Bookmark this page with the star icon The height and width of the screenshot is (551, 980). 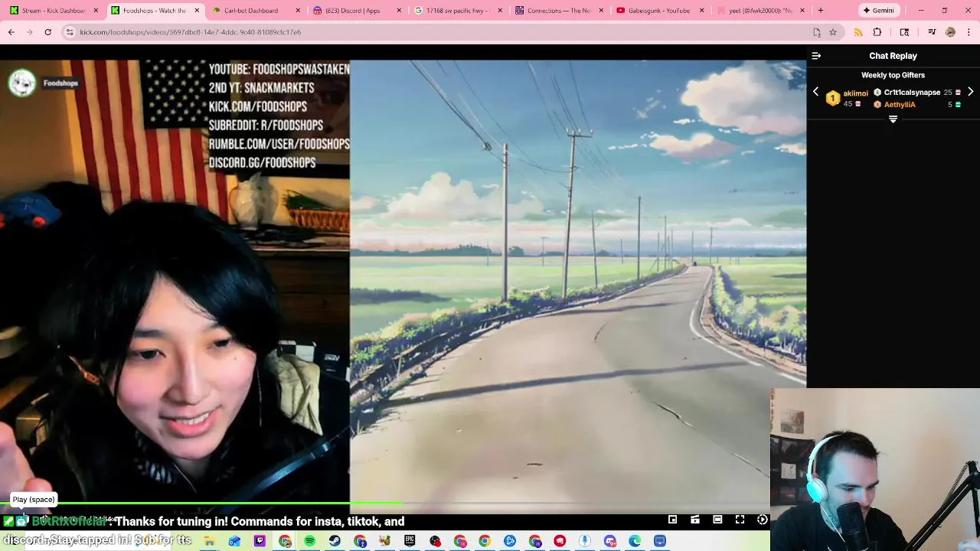[833, 32]
